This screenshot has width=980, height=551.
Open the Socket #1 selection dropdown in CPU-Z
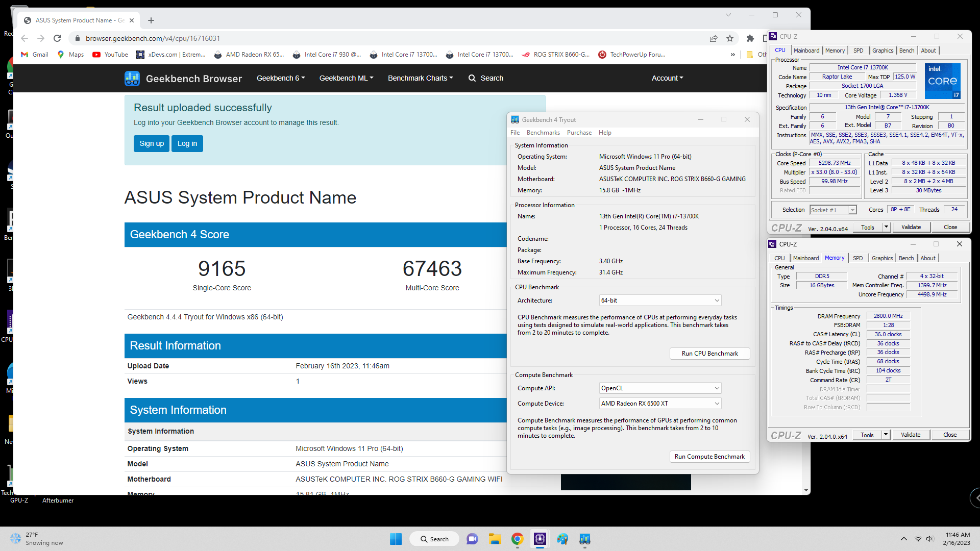tap(833, 210)
